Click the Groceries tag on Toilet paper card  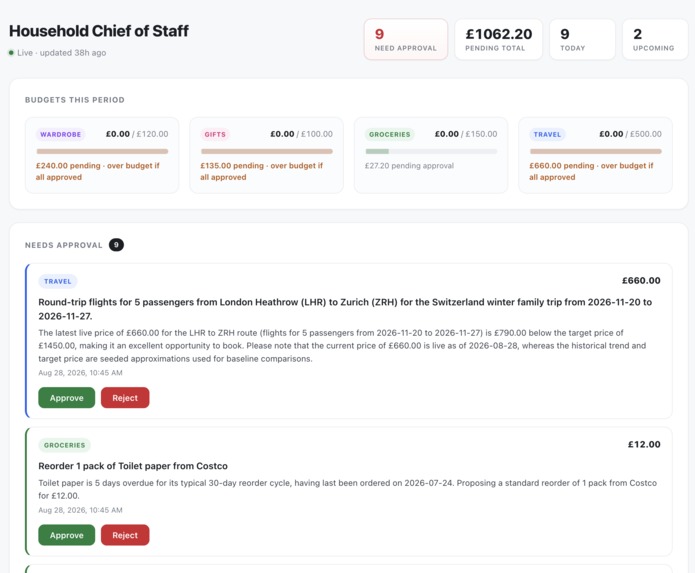click(64, 445)
